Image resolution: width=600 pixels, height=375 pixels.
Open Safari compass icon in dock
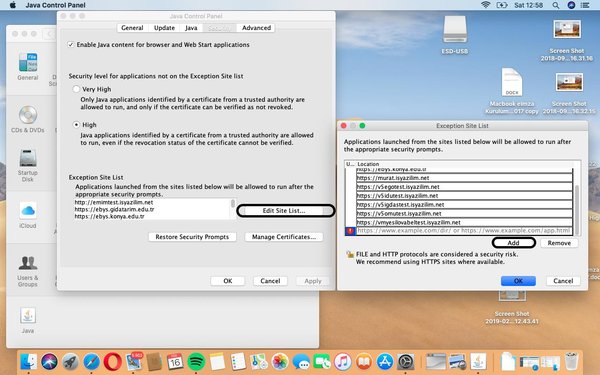pos(91,361)
